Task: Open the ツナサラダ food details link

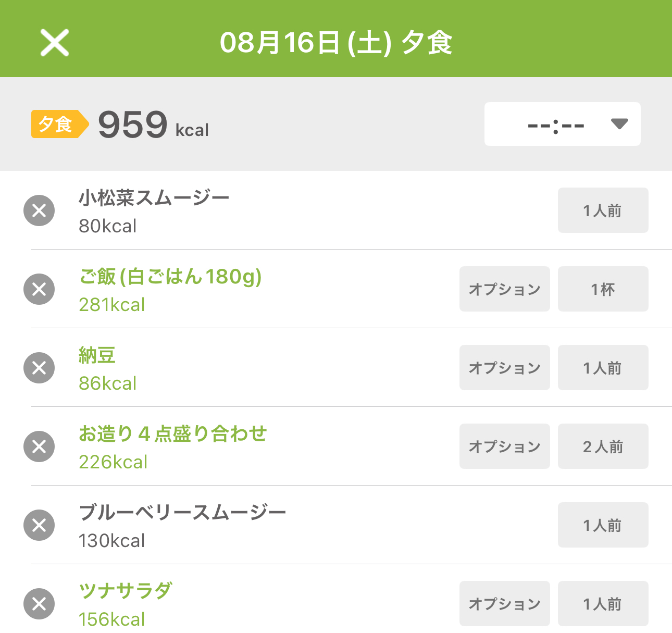Action: tap(126, 591)
